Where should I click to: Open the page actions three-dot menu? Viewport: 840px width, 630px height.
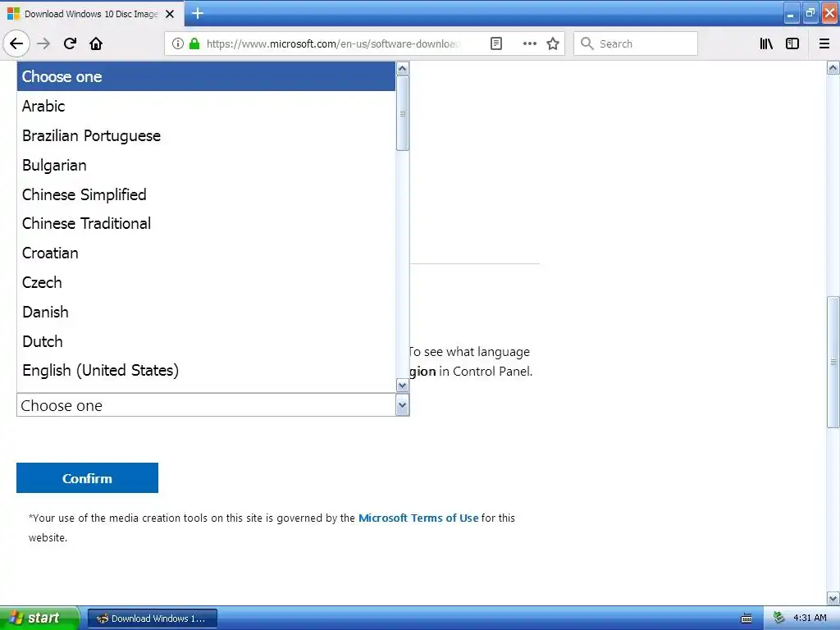tap(529, 43)
